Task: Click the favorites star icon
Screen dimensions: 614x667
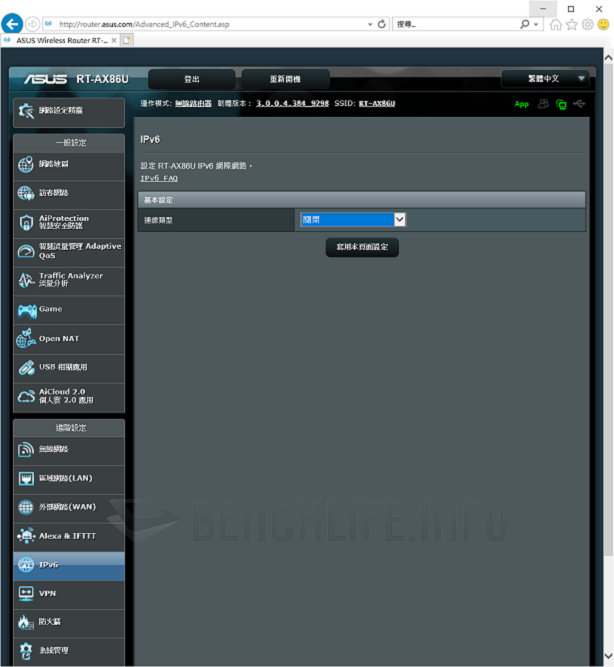Action: (572, 24)
